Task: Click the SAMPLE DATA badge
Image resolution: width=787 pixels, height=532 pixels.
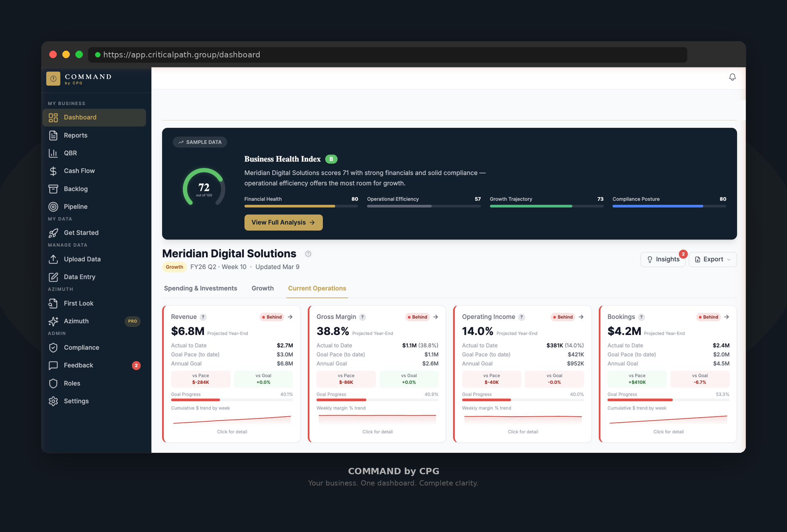Action: [x=200, y=142]
